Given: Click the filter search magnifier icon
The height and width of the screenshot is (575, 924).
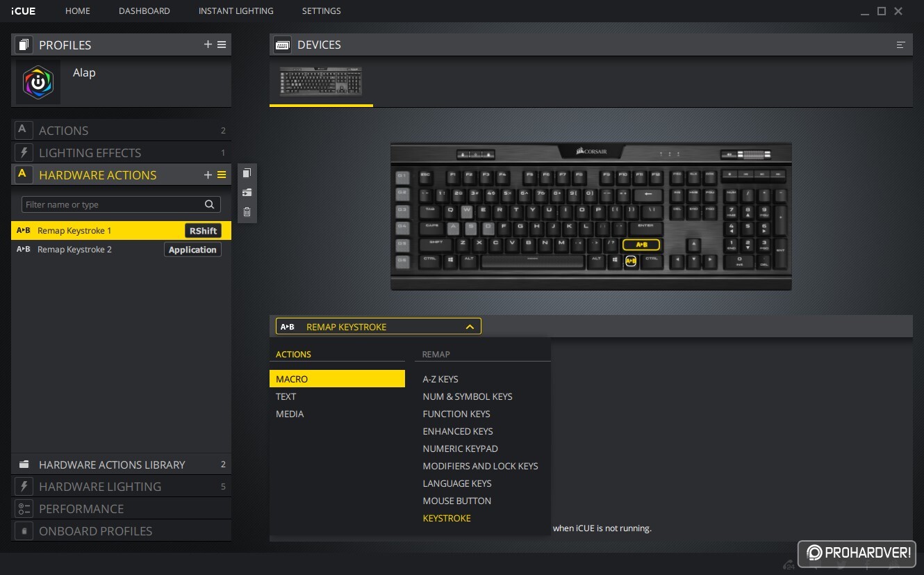Looking at the screenshot, I should (x=210, y=204).
